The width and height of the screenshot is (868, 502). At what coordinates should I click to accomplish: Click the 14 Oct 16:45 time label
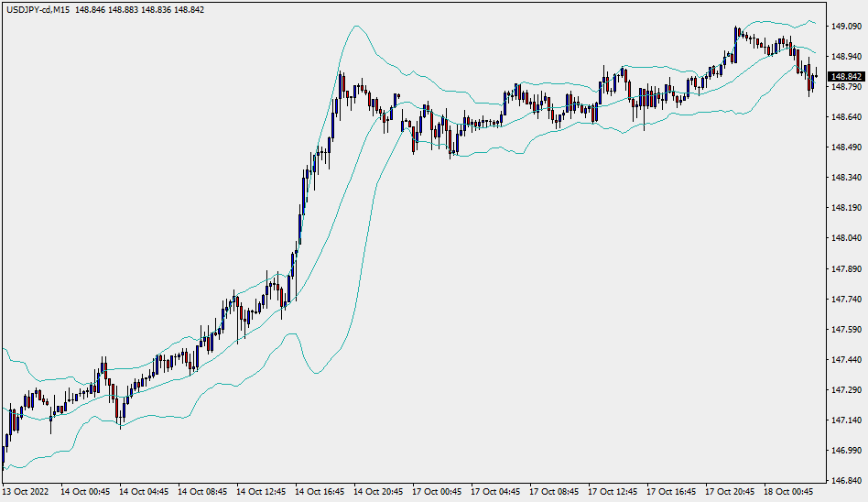(320, 492)
